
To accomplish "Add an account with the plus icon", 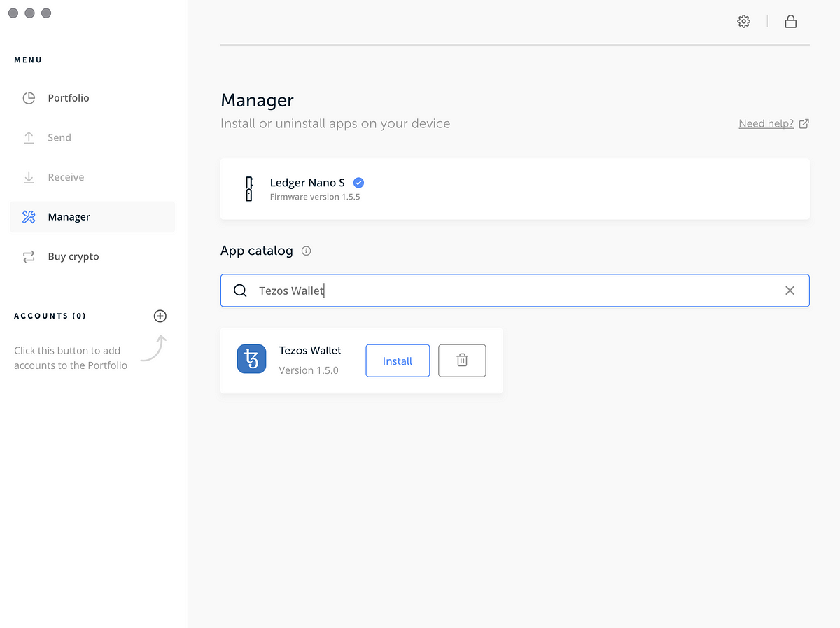I will 160,316.
